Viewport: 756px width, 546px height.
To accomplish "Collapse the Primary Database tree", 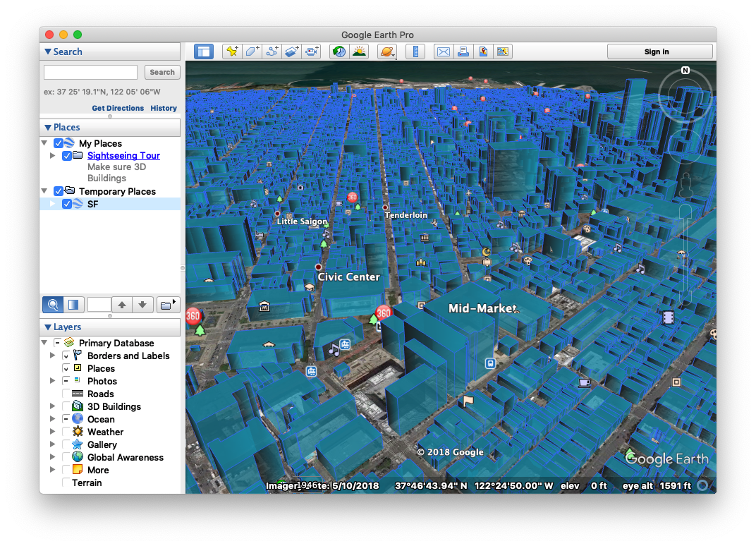I will [44, 342].
